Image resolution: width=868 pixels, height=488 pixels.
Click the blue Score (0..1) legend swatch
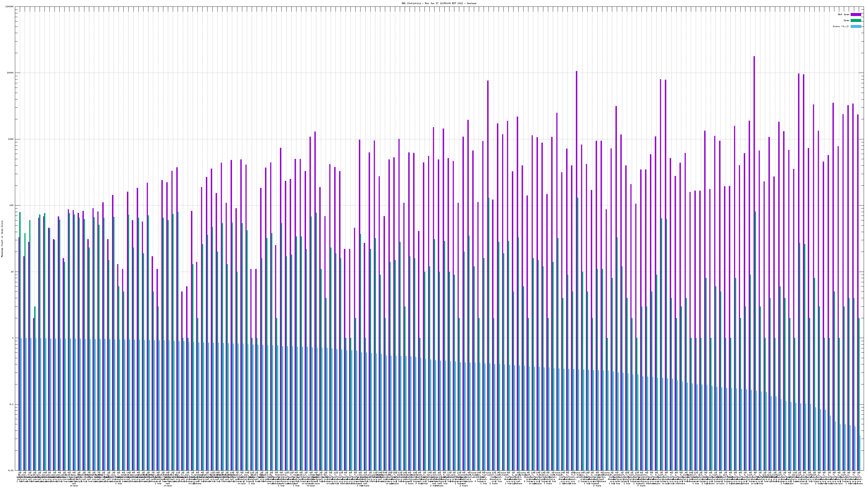(x=856, y=26)
